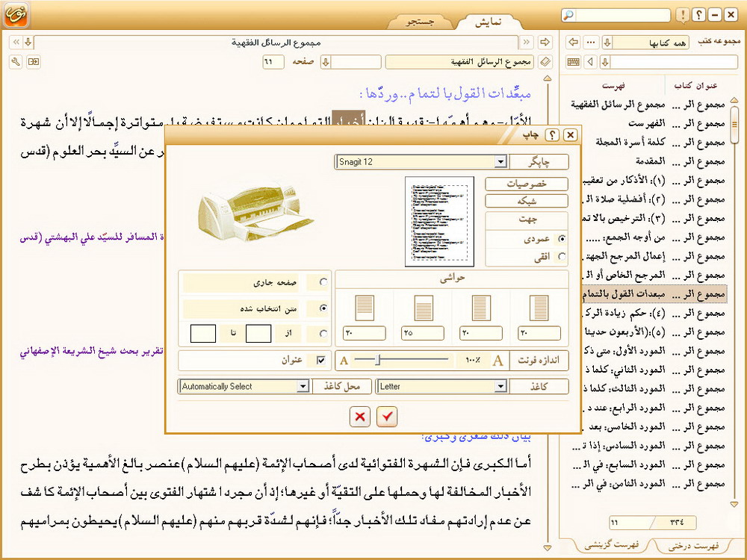This screenshot has height=560, width=747.
Task: Click the تا (to) page number field
Action: pos(203,333)
